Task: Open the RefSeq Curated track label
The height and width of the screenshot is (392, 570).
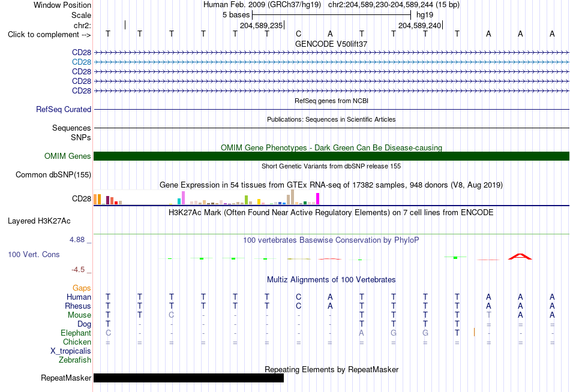Action: [63, 109]
